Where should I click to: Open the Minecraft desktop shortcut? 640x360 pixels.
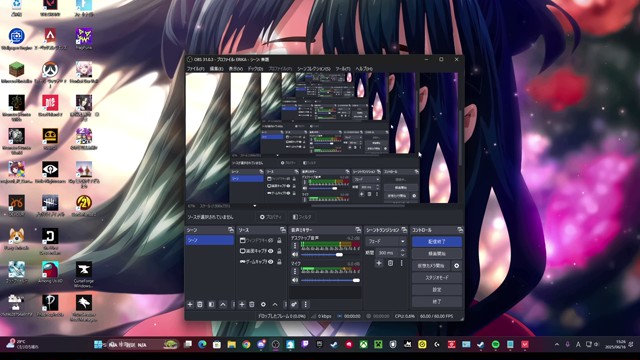click(x=17, y=73)
